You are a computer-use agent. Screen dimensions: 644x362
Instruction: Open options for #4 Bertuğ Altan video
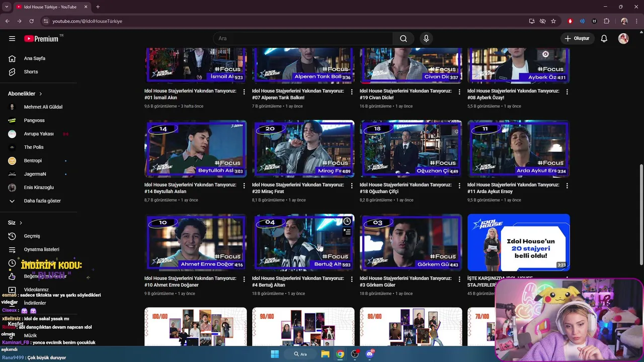click(352, 279)
